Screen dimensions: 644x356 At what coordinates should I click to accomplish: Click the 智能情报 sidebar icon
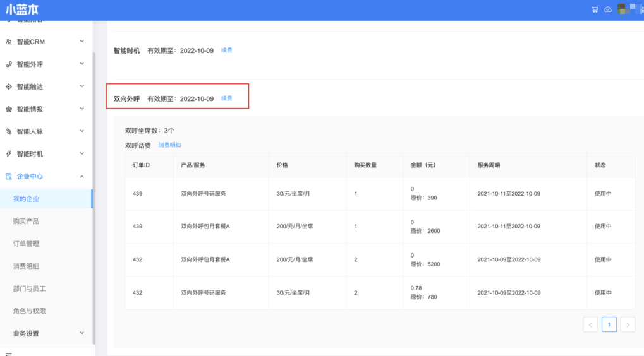click(9, 109)
